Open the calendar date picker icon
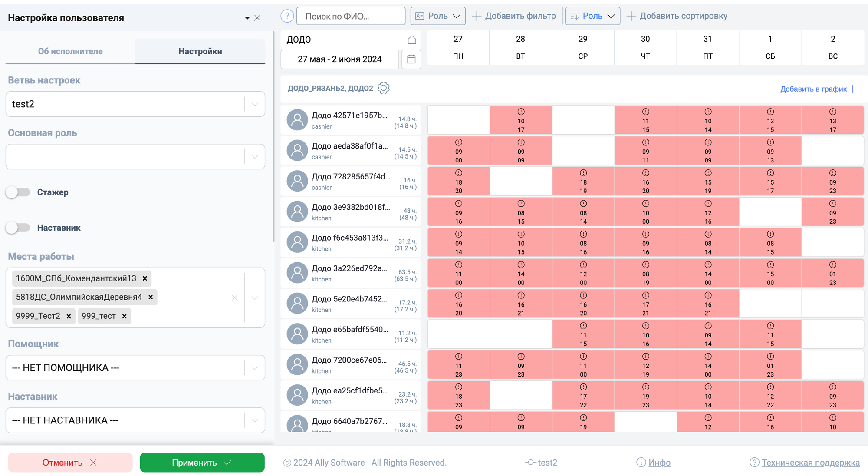868x476 pixels. click(x=411, y=59)
